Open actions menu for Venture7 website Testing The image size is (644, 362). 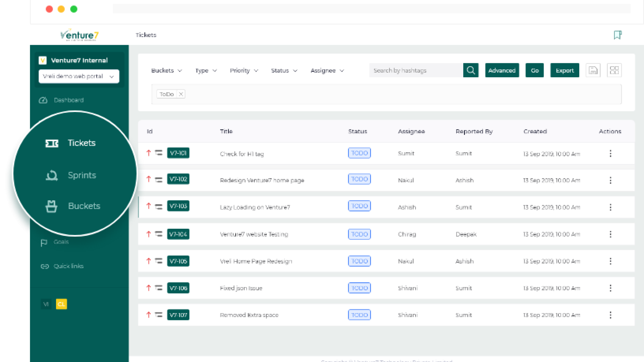click(610, 234)
